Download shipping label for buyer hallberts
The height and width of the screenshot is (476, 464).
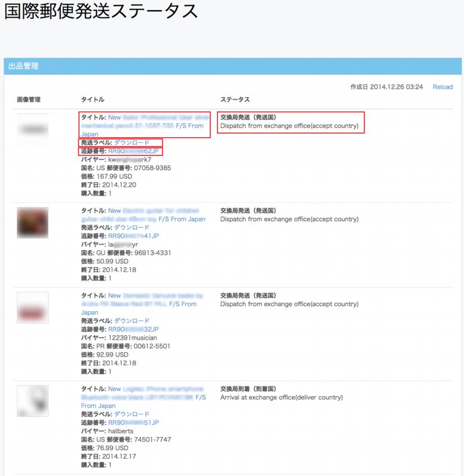click(x=132, y=414)
